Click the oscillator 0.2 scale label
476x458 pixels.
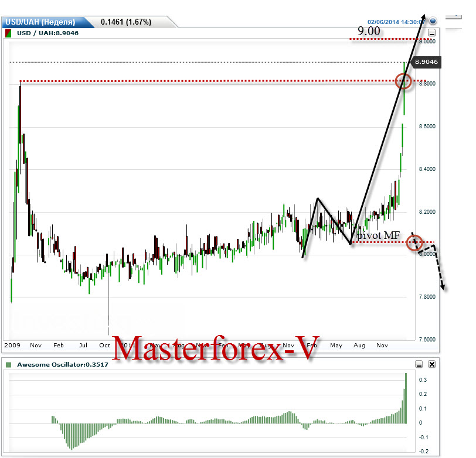tap(423, 394)
